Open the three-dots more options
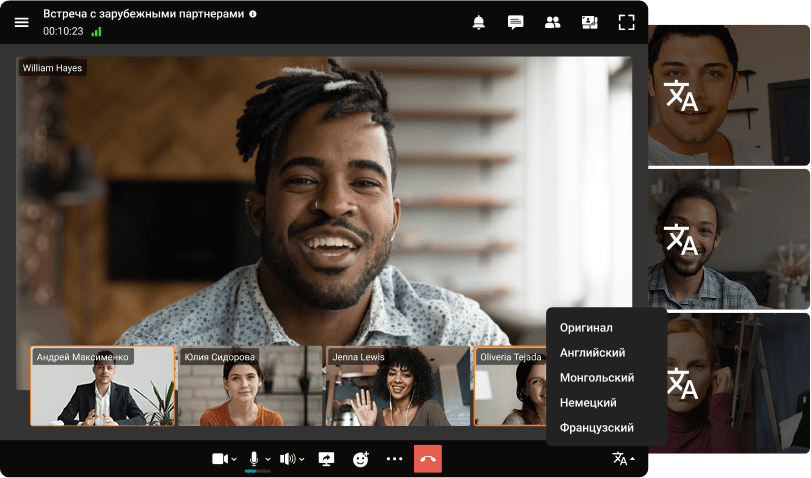This screenshot has height=478, width=811. click(x=394, y=459)
